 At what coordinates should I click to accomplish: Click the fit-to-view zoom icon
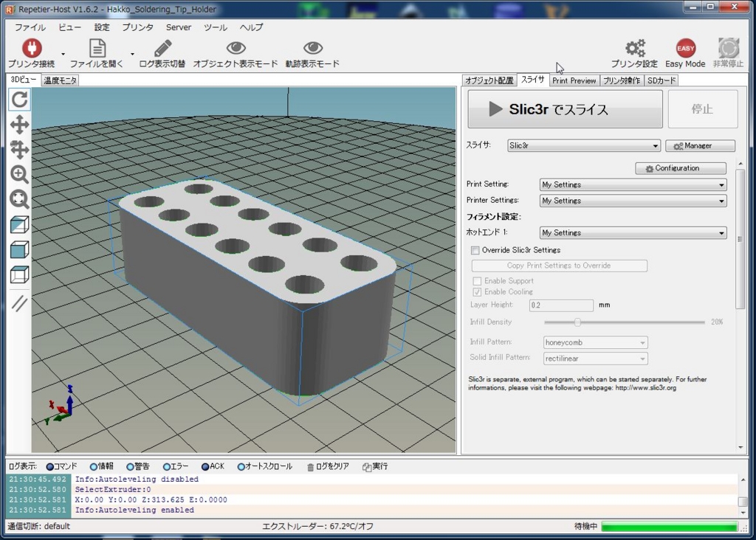(19, 199)
